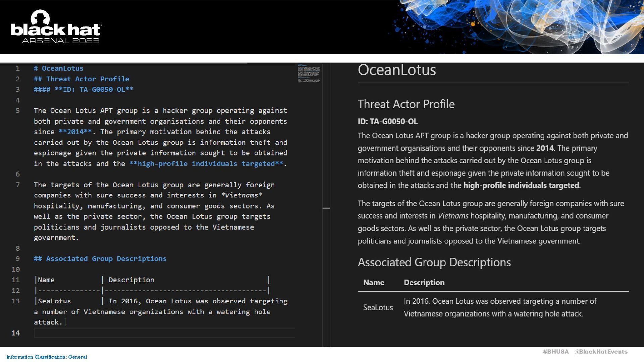644x362 pixels.
Task: Click the '|SeaLotus' table row source
Action: tap(53, 301)
